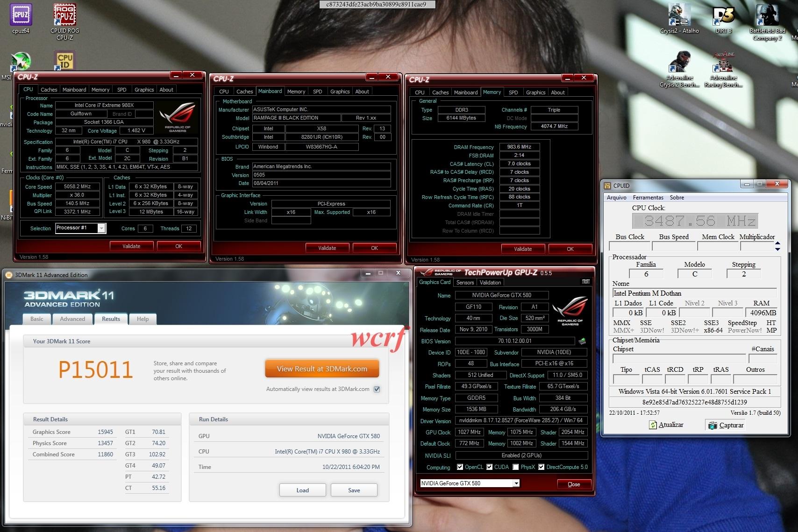Click the DRAM Frequency value 983.6 MHz
Screen dimensions: 798x532
[520, 147]
